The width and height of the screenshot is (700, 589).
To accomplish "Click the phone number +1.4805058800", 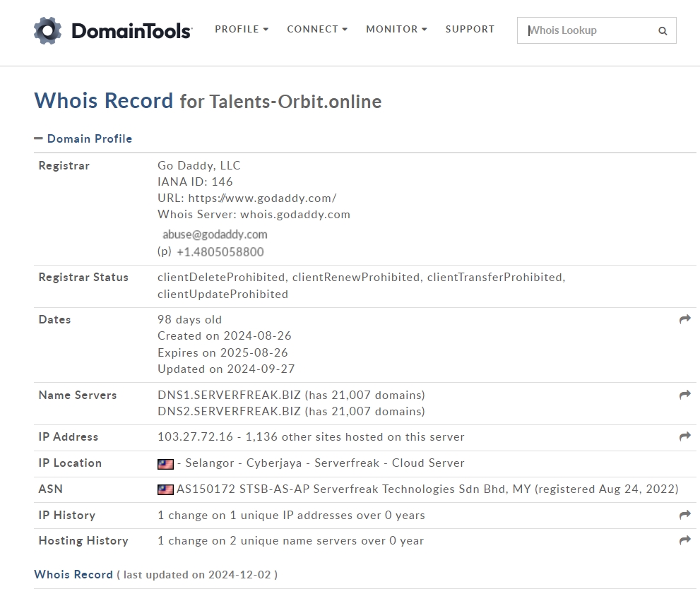I will pos(220,251).
